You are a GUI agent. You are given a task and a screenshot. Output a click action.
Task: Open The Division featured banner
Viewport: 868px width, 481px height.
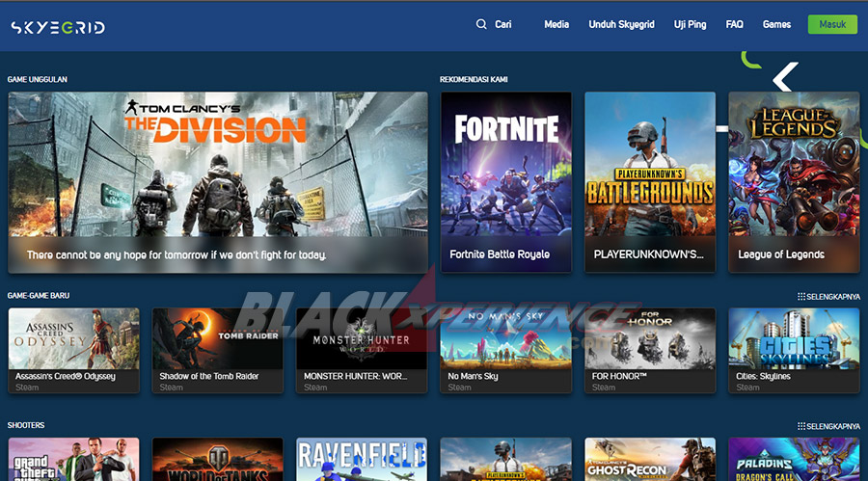point(218,182)
